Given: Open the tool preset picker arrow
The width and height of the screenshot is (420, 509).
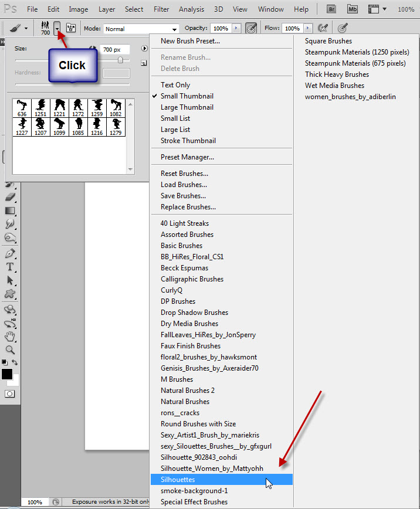Looking at the screenshot, I should tap(26, 29).
